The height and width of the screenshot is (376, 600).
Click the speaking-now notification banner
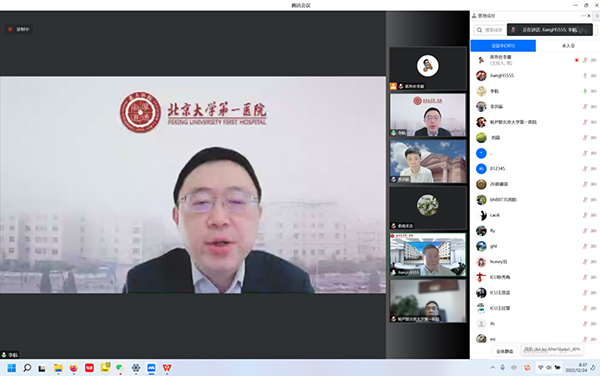coord(550,30)
